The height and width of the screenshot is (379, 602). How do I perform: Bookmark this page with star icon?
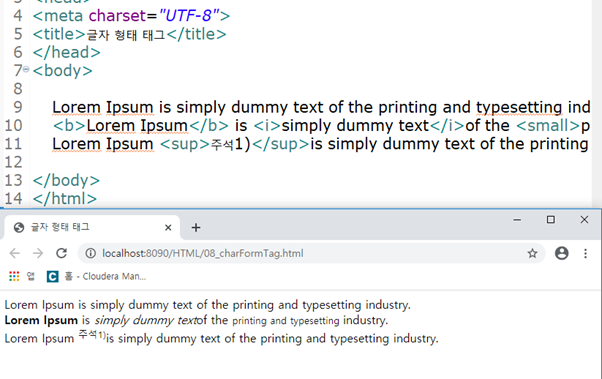pyautogui.click(x=532, y=253)
